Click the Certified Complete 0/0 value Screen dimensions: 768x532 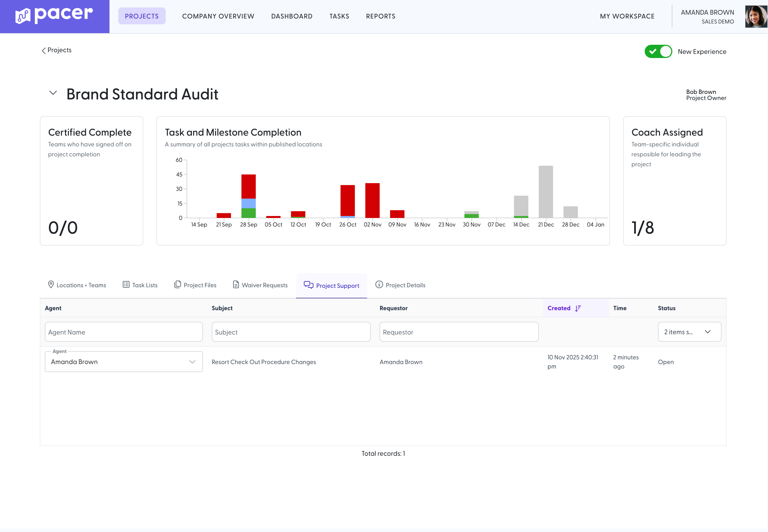point(63,228)
